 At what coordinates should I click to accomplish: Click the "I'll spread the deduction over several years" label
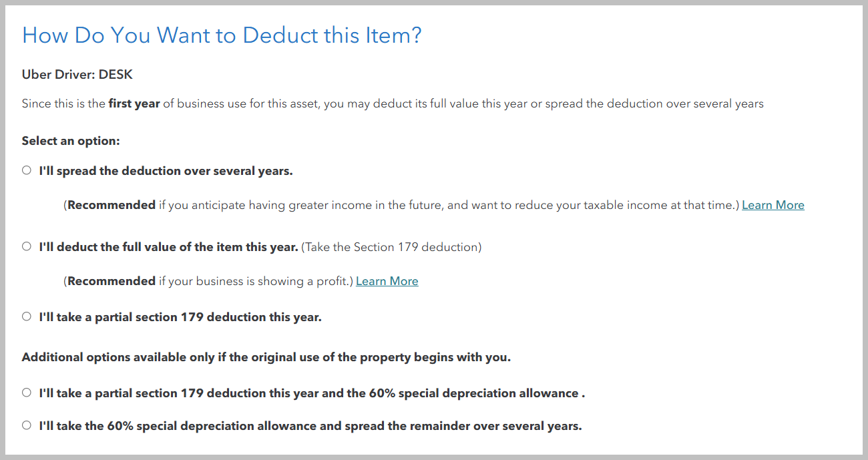point(166,171)
